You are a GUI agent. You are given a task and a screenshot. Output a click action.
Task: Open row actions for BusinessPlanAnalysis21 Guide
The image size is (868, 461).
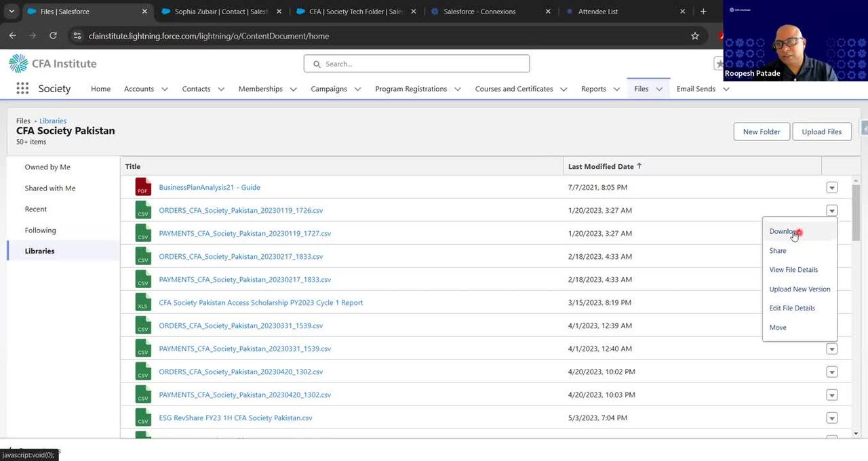[x=832, y=188]
